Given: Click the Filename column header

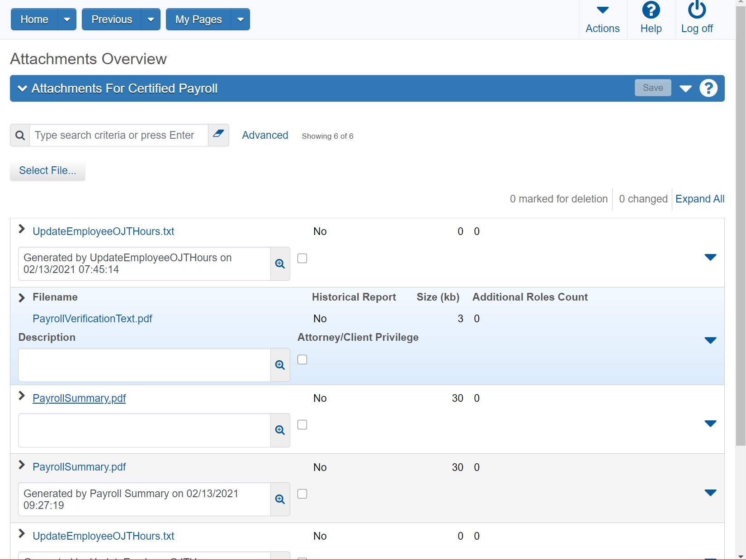Looking at the screenshot, I should pyautogui.click(x=55, y=297).
